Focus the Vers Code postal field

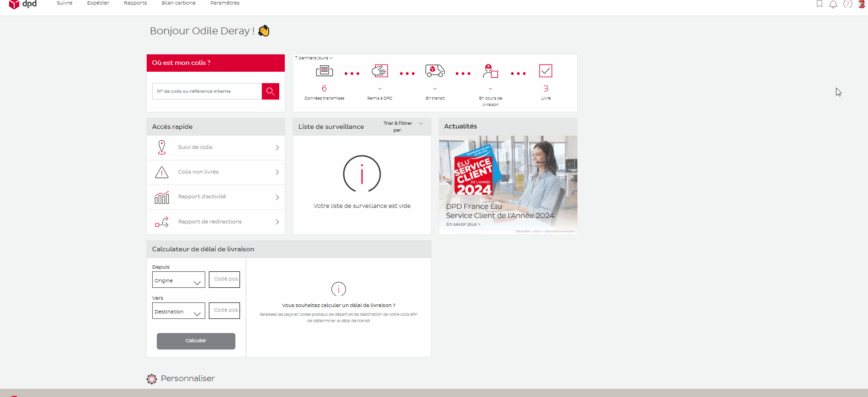point(224,311)
